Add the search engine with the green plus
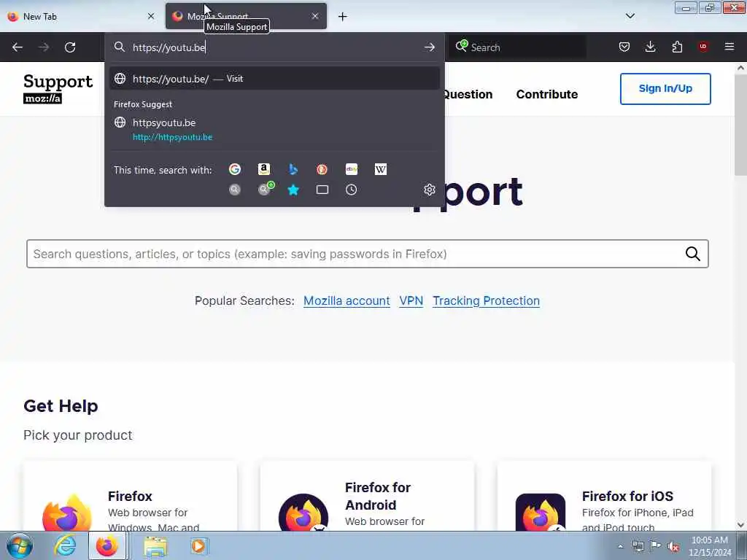Screen dimensions: 747x560 [266, 189]
